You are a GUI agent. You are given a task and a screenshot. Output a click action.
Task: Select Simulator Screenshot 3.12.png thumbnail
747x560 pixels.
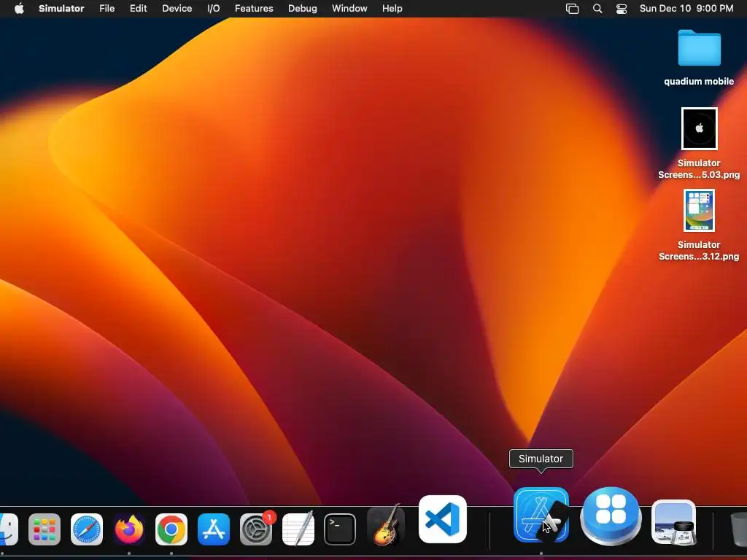click(699, 211)
